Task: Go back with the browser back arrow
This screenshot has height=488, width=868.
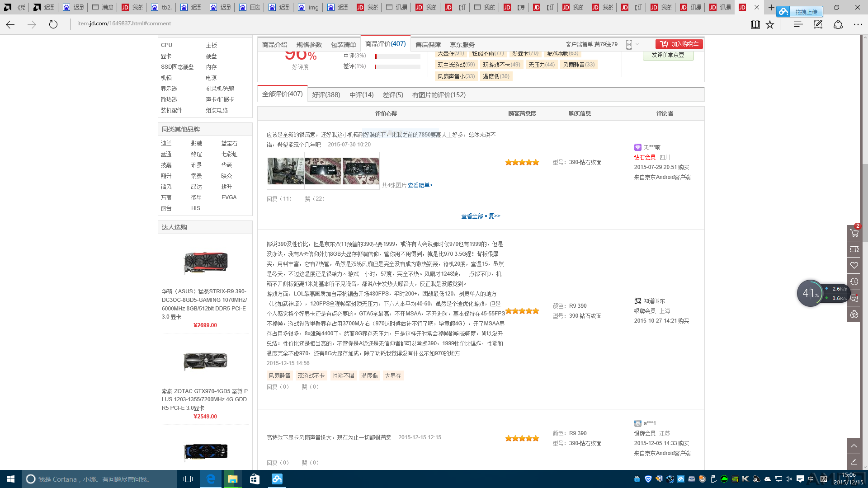Action: coord(10,24)
